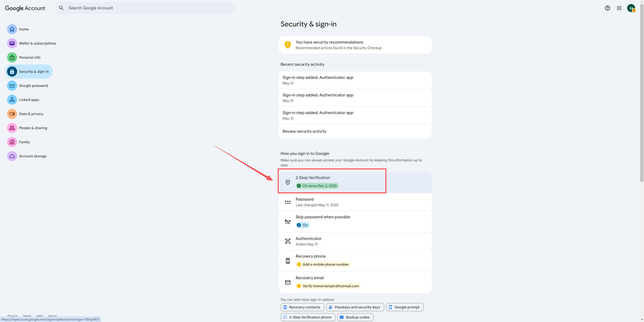The width and height of the screenshot is (644, 322).
Task: Click "Added May 31" under Authenticator
Action: pyautogui.click(x=307, y=244)
